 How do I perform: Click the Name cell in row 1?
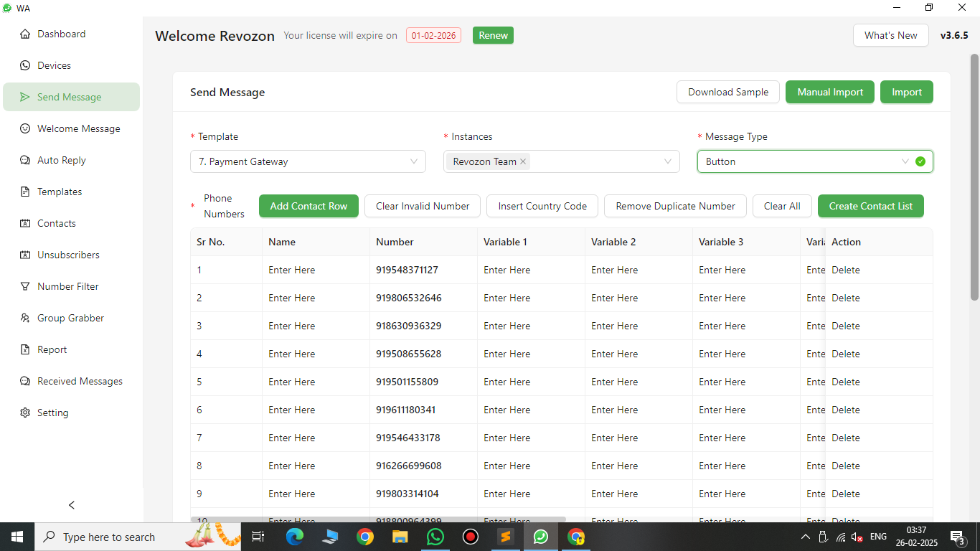pyautogui.click(x=316, y=270)
